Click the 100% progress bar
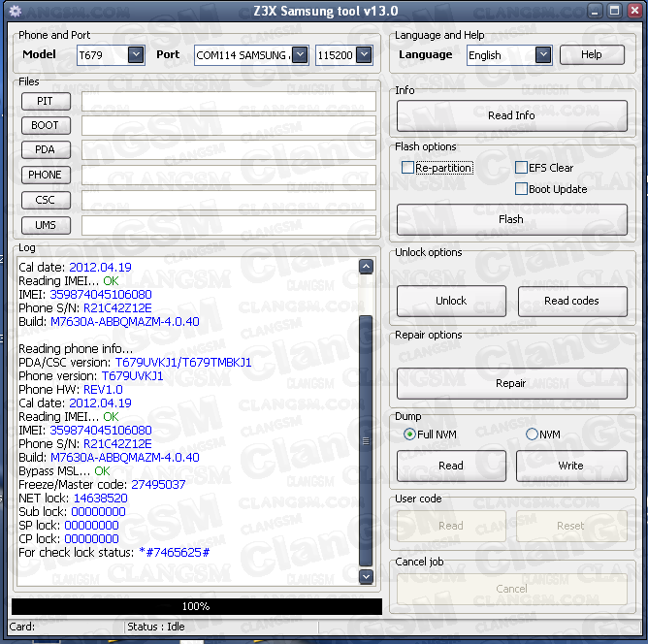648x644 pixels. (197, 606)
